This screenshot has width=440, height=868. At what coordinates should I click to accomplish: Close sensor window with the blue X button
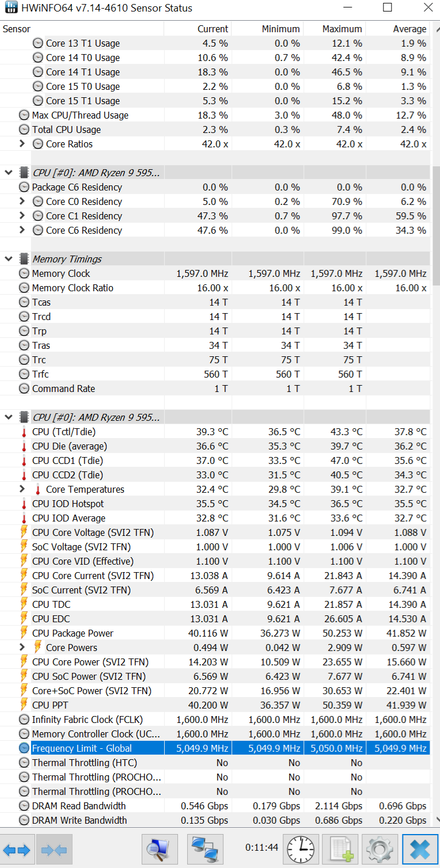click(420, 849)
